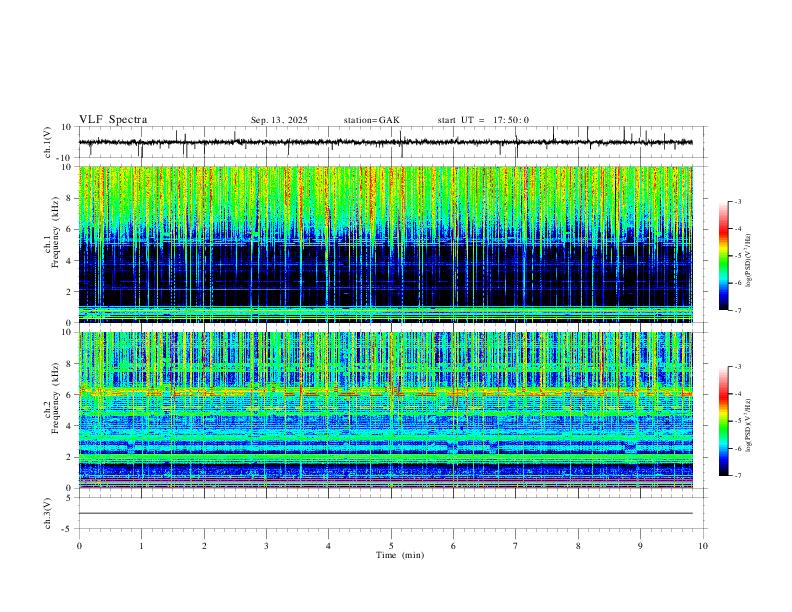
Task: Click the red 6 kHz band in ch.2 spectrogram
Action: click(x=386, y=392)
